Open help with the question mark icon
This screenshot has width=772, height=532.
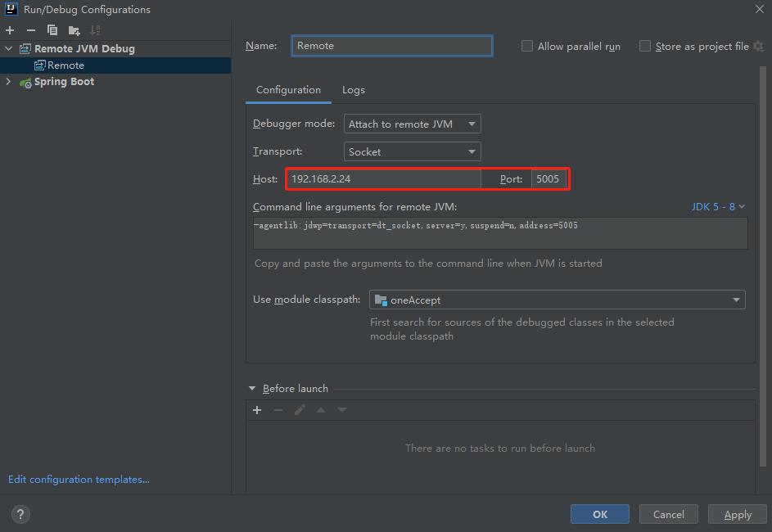20,514
